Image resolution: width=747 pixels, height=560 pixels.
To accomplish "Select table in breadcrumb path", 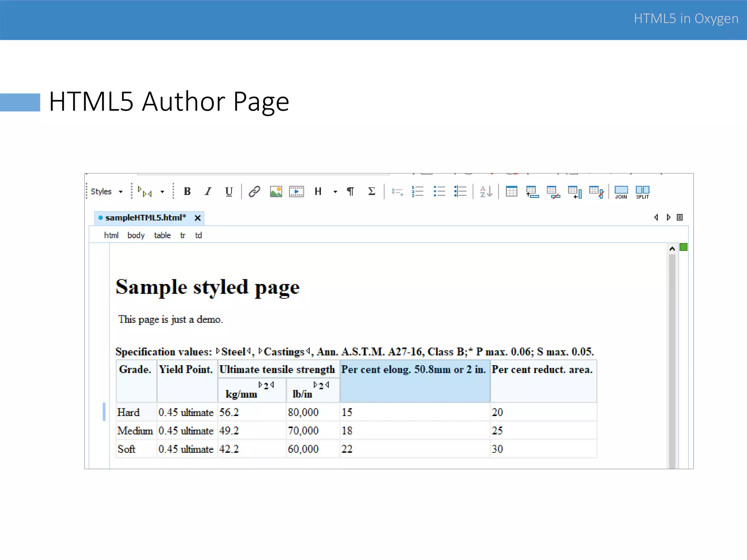I will click(x=162, y=236).
